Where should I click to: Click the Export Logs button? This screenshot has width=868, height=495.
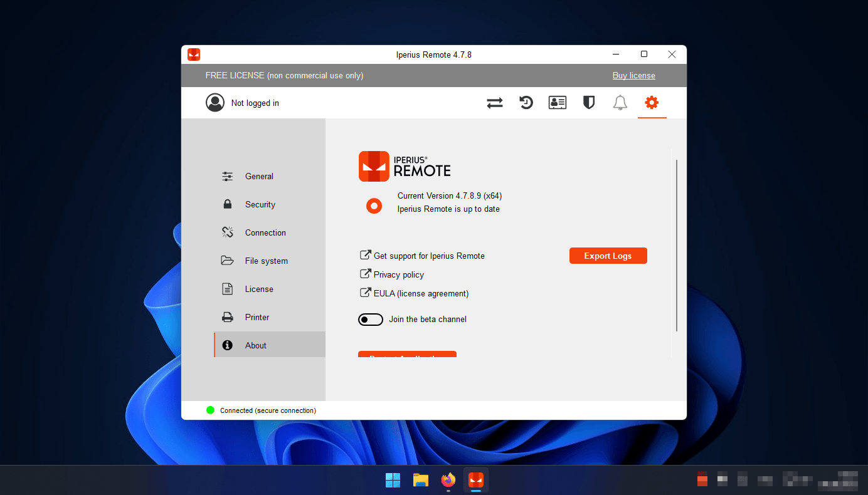pos(608,256)
